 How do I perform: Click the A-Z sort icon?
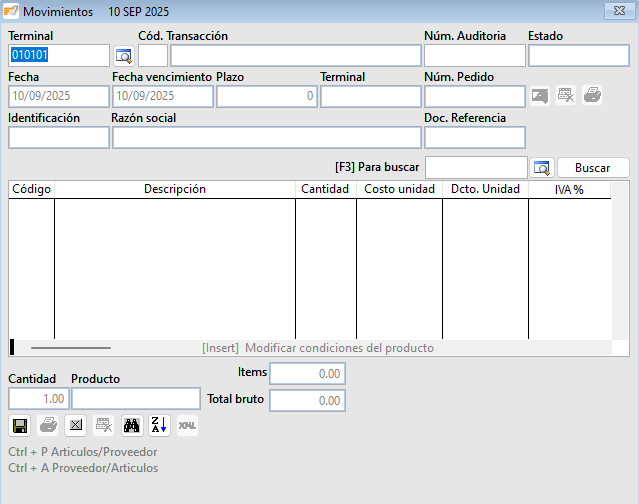[159, 425]
